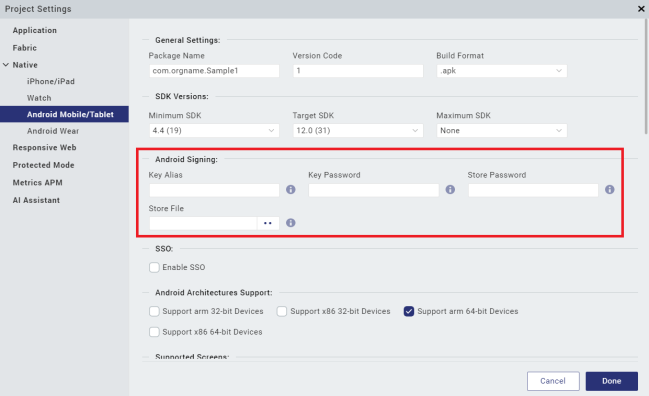Uncheck Support arm 64-bit Devices
Viewport: 649px width, 396px height.
(409, 311)
